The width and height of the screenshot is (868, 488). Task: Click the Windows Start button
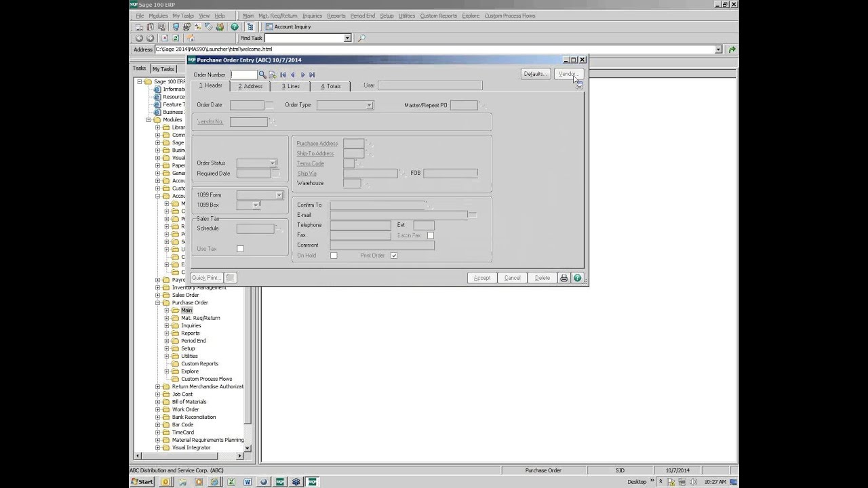pos(142,482)
